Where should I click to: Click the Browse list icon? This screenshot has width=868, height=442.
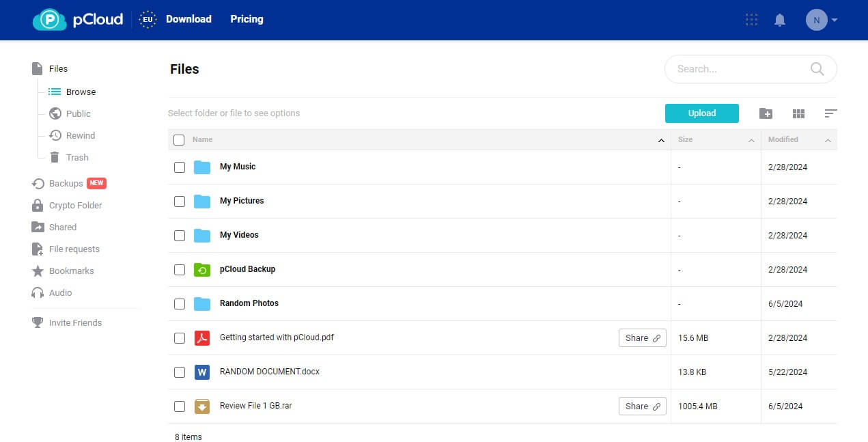pos(55,92)
